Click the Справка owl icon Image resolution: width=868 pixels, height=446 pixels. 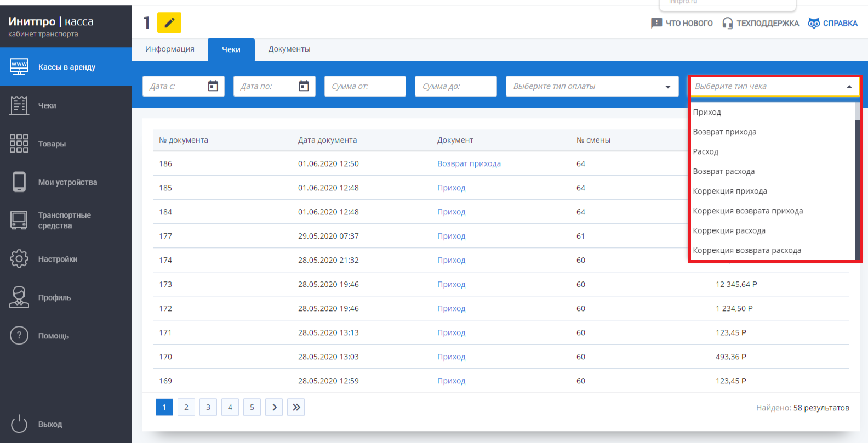point(814,23)
